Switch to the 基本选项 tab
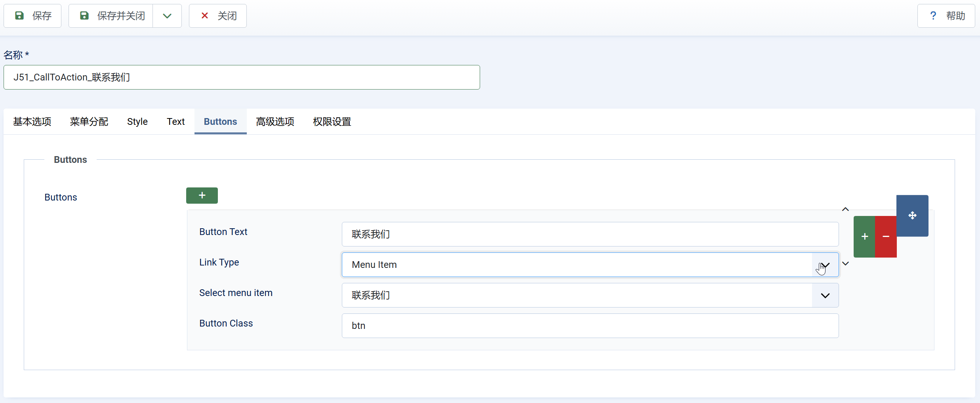This screenshot has width=980, height=403. [32, 122]
